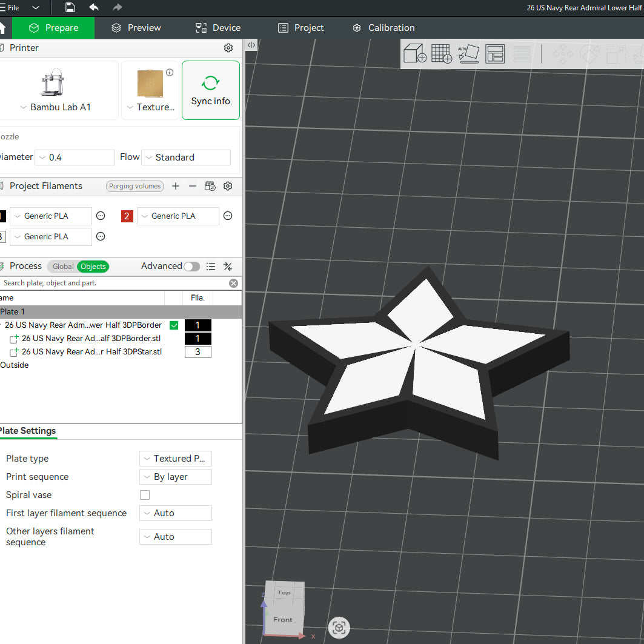Click the undo arrow icon
Screen dimensions: 644x644
click(94, 7)
